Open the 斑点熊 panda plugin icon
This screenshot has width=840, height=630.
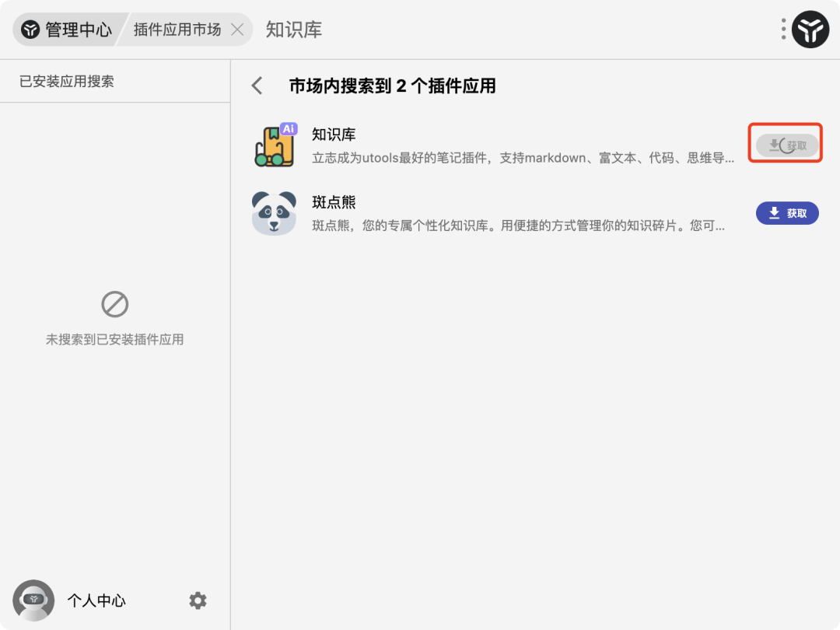point(275,213)
